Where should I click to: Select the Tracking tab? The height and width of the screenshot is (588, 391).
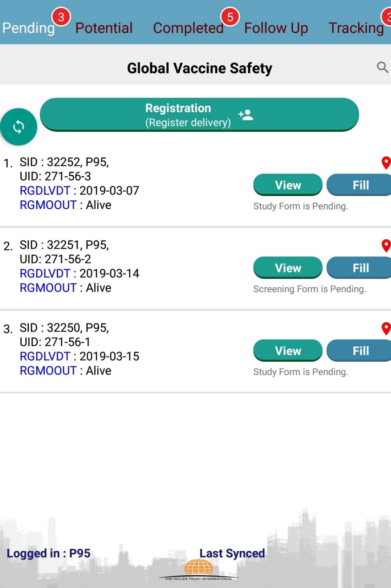coord(356,28)
